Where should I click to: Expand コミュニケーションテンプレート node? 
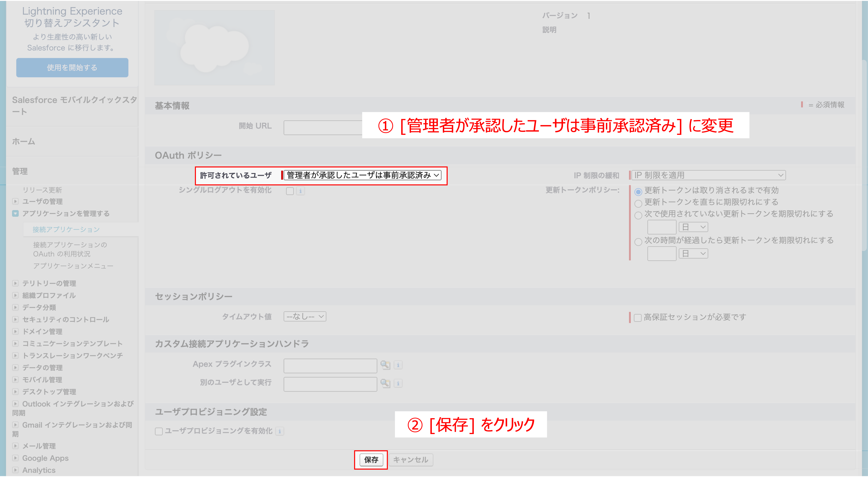pyautogui.click(x=16, y=343)
